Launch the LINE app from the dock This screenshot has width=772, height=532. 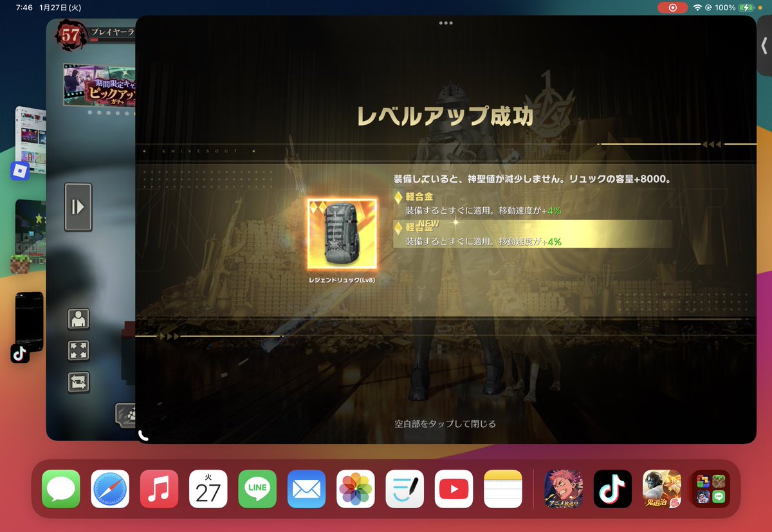[257, 489]
